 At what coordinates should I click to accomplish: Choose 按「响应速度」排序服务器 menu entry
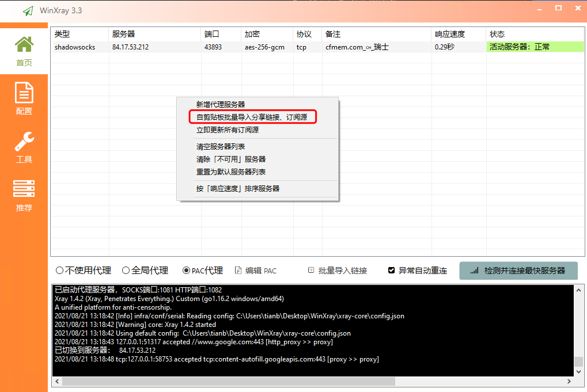(238, 188)
